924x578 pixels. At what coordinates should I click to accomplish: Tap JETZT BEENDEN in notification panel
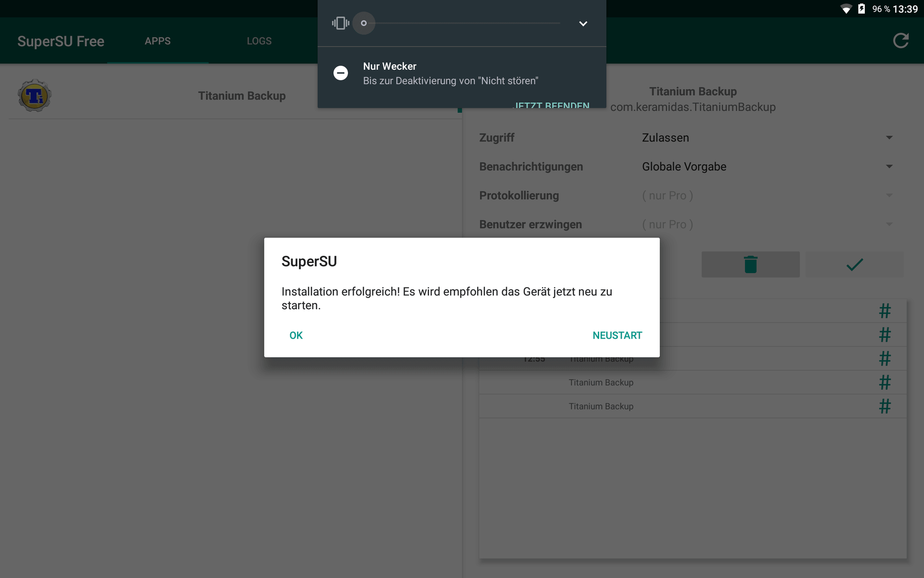click(552, 105)
